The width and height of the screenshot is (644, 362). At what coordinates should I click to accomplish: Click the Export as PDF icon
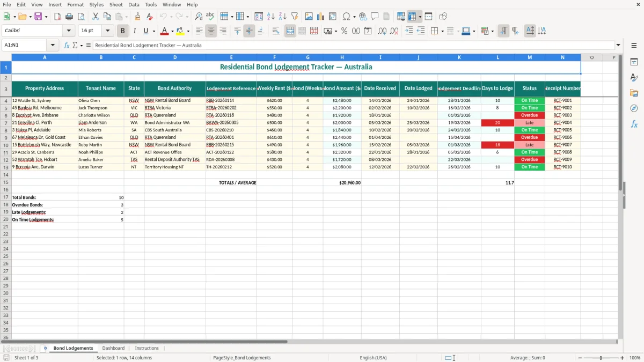coord(57,17)
